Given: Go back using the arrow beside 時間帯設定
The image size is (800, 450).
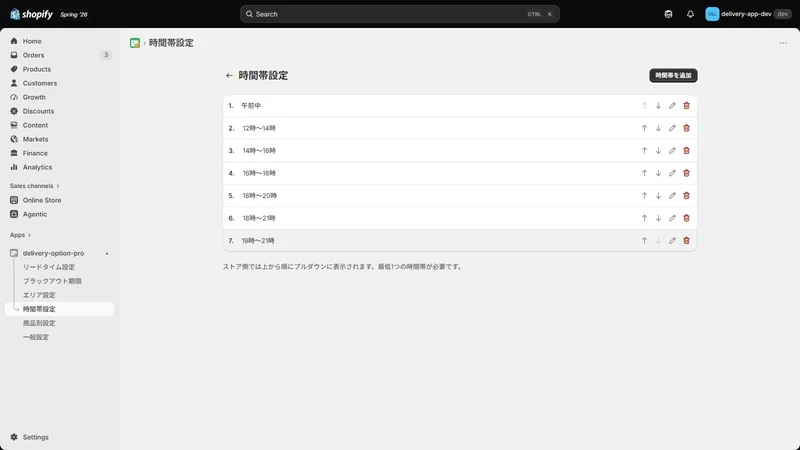Looking at the screenshot, I should [229, 76].
